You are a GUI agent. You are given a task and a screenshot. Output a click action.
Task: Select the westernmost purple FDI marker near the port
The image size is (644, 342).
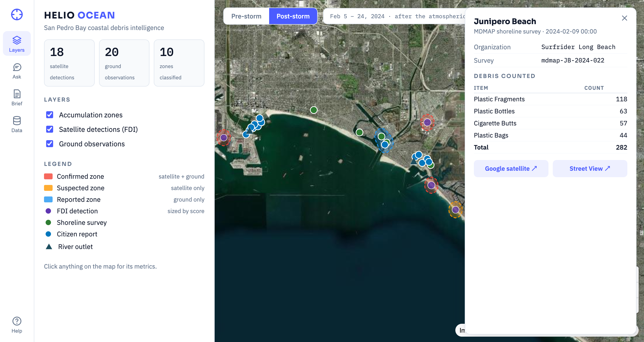(x=224, y=138)
